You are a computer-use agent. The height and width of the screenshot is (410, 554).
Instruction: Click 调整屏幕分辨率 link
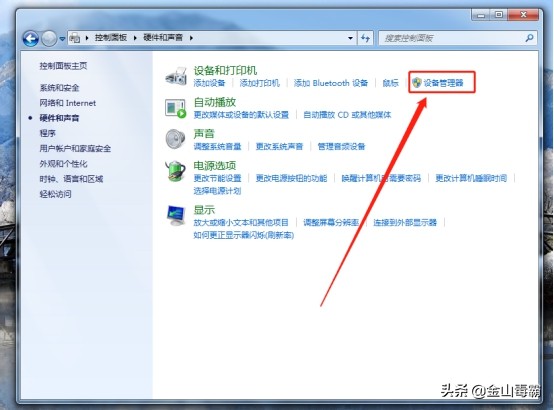click(x=331, y=222)
